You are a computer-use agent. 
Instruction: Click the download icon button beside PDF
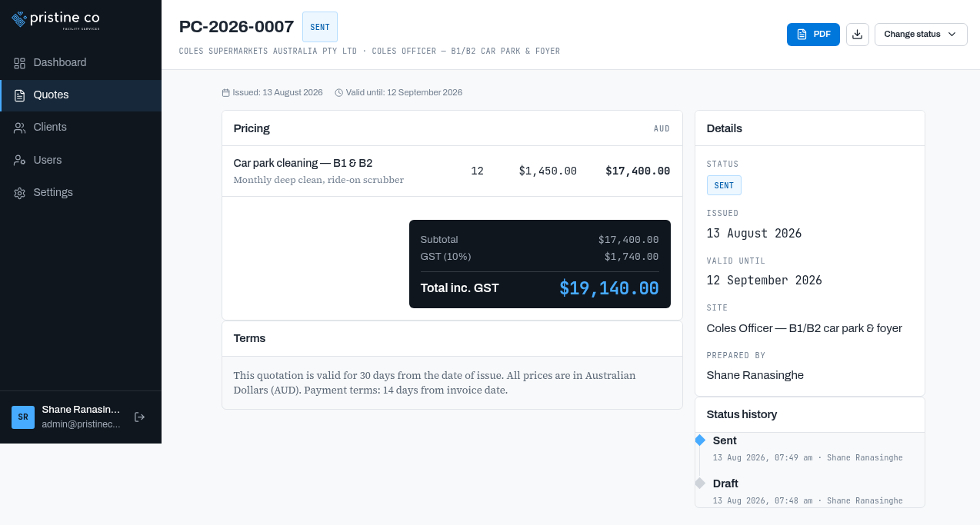tap(858, 35)
